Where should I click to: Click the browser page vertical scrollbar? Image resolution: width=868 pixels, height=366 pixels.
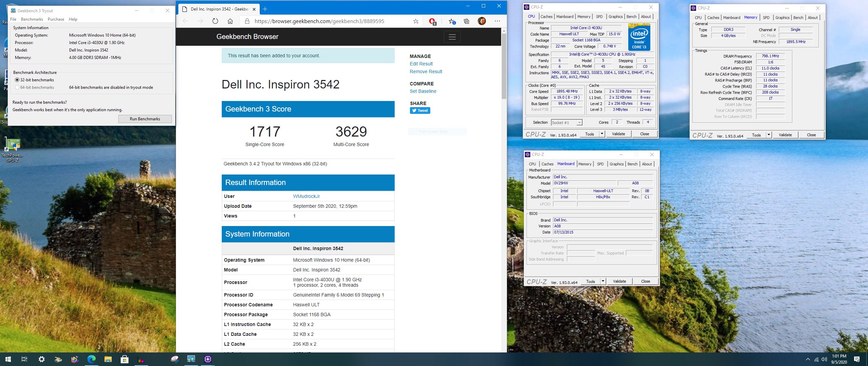point(504,66)
